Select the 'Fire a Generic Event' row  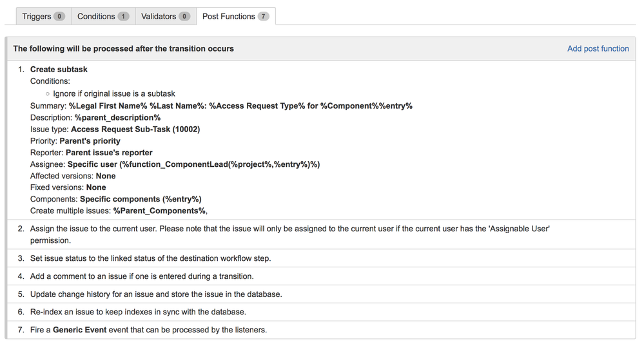(148, 330)
